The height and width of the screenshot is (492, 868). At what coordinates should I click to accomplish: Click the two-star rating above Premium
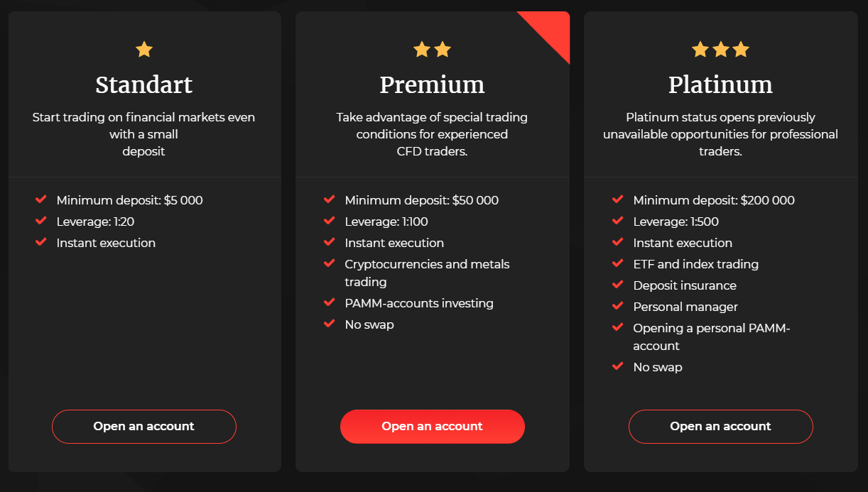tap(433, 49)
